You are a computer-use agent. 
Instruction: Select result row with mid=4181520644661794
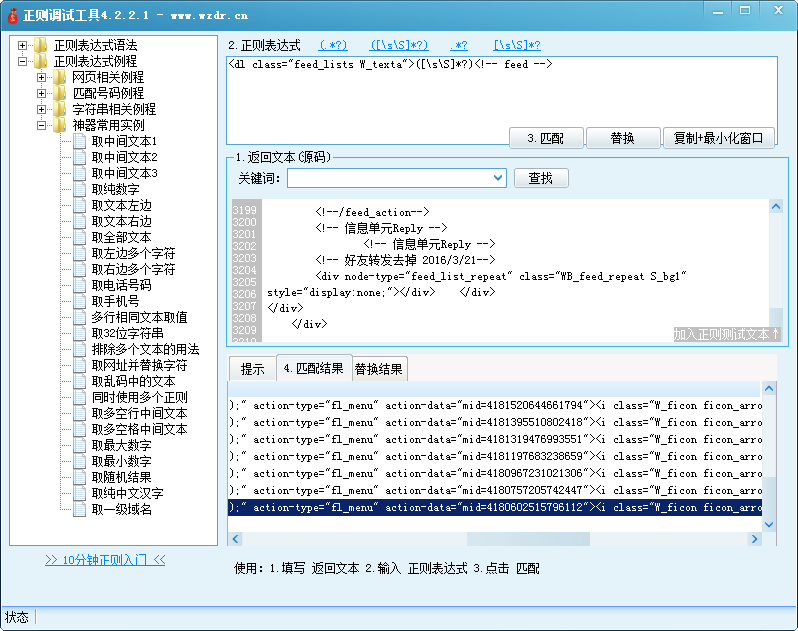click(495, 406)
